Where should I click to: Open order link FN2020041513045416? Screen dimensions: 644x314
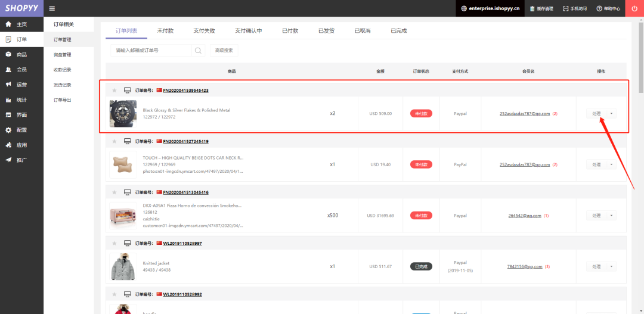point(185,192)
